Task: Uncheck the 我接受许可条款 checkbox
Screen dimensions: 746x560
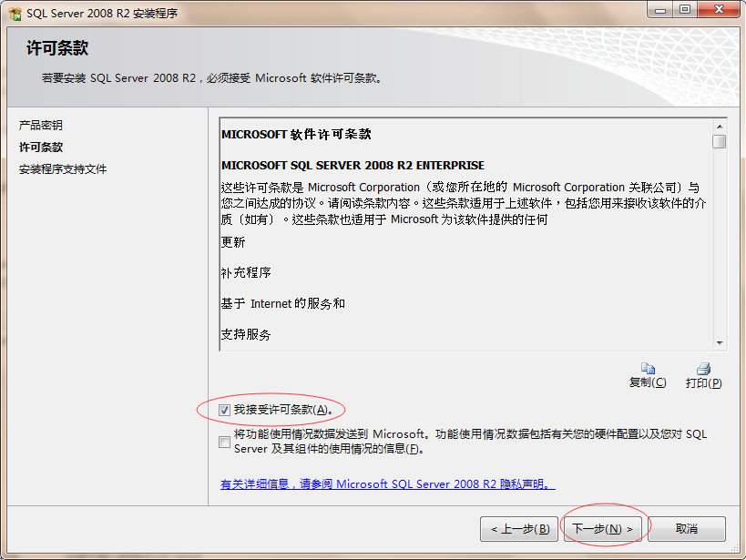Action: 225,410
